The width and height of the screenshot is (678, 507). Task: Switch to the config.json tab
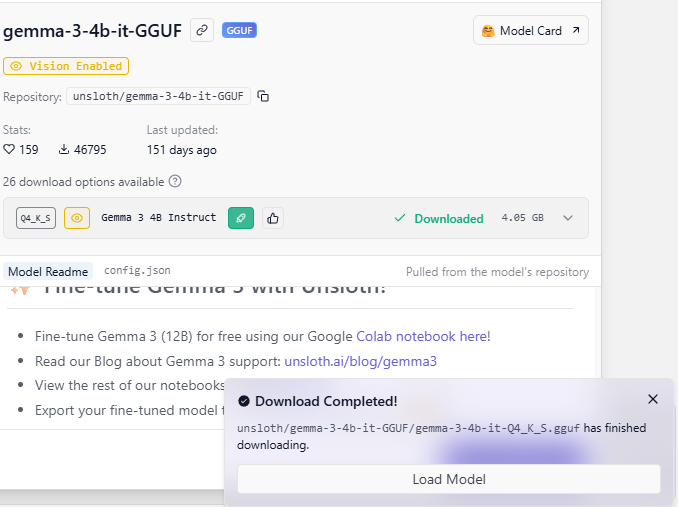[138, 271]
